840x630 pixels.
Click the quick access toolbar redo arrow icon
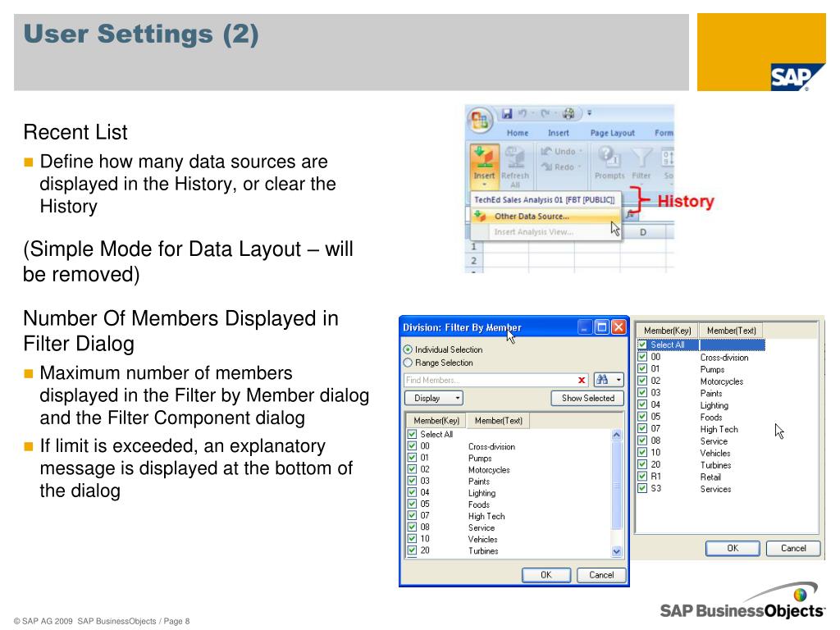tap(545, 113)
